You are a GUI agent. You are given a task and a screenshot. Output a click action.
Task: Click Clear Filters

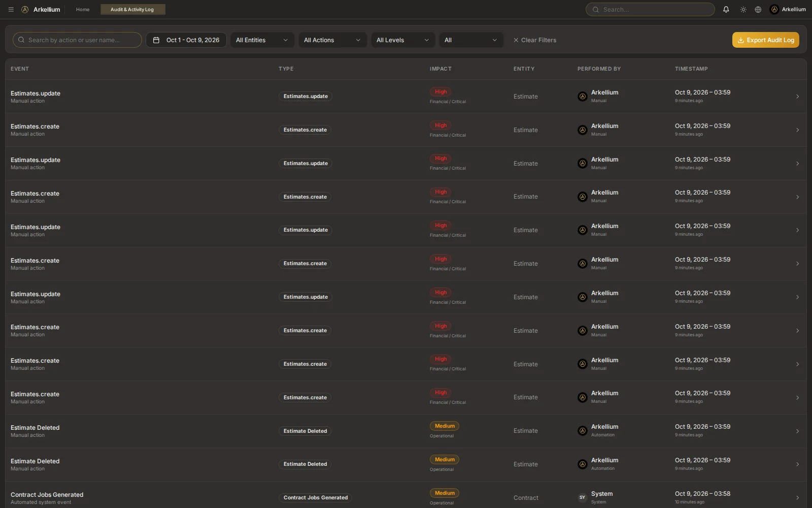(534, 40)
